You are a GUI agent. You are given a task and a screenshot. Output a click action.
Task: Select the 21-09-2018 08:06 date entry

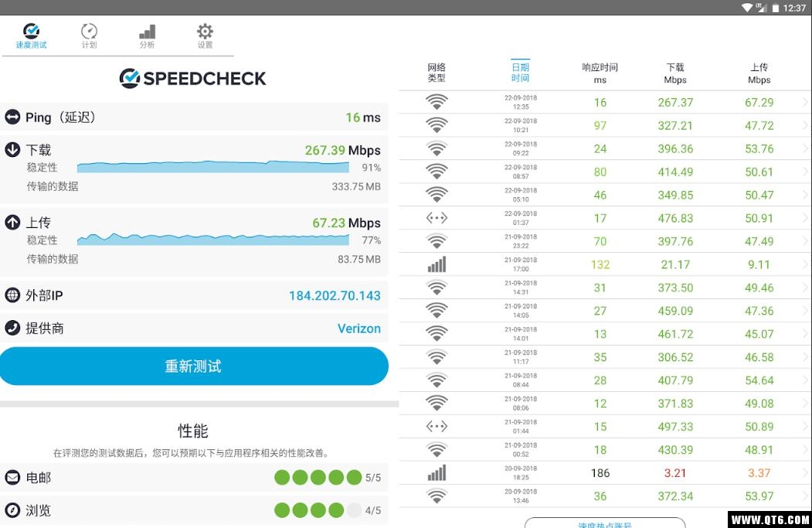[521, 404]
